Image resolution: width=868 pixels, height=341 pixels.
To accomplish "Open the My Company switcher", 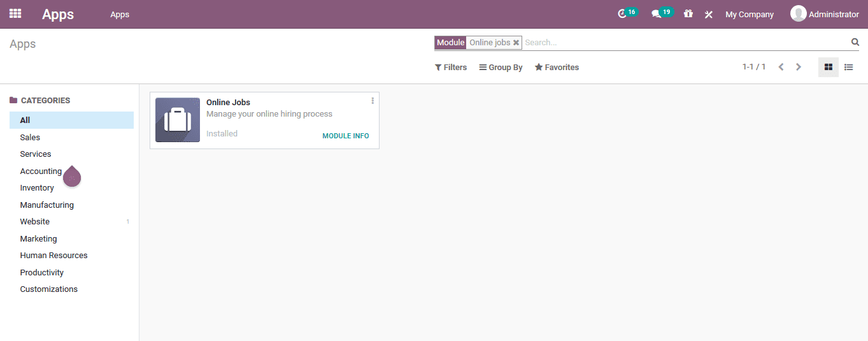I will (x=750, y=14).
